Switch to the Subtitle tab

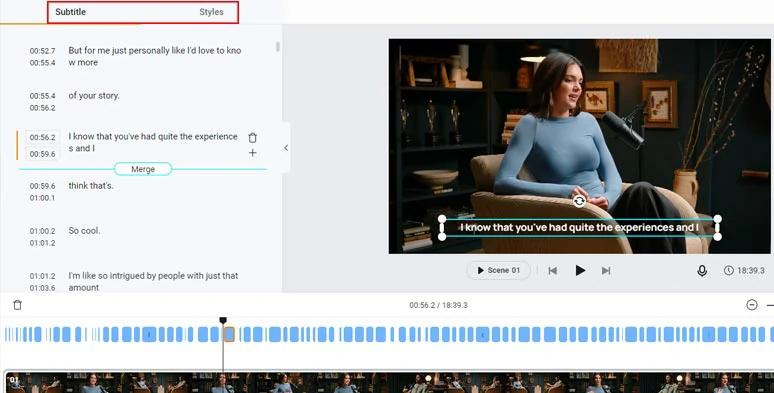pos(70,12)
